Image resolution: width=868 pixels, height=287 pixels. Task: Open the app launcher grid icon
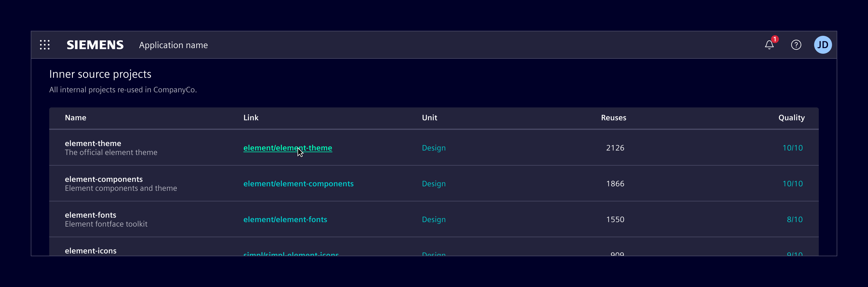click(44, 45)
